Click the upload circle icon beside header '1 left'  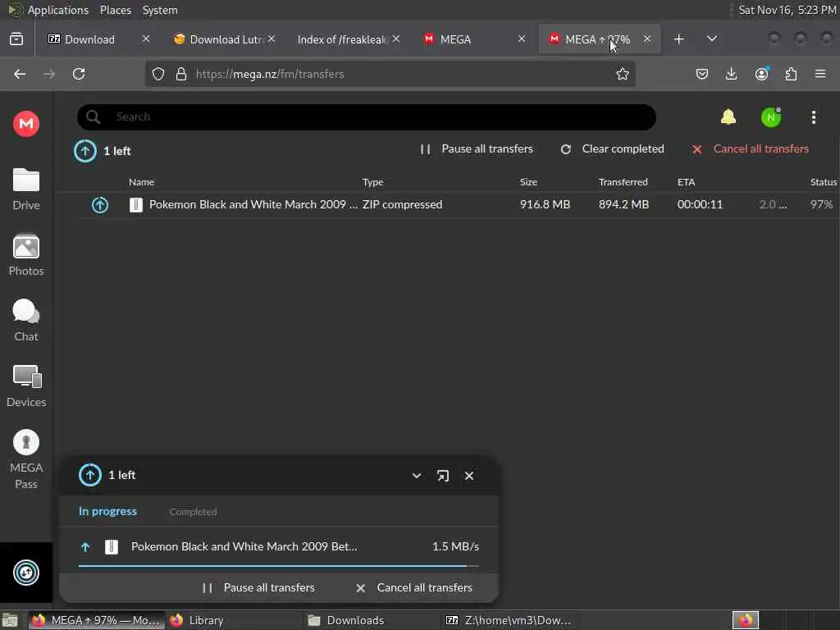pyautogui.click(x=85, y=151)
